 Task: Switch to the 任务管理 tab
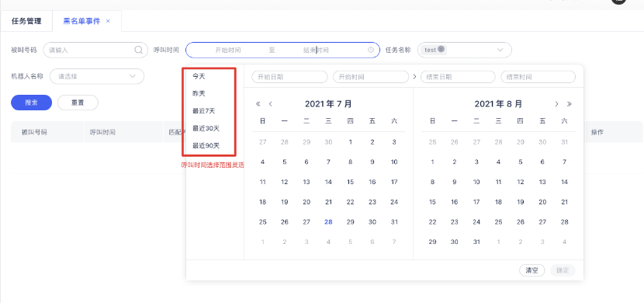tap(26, 22)
